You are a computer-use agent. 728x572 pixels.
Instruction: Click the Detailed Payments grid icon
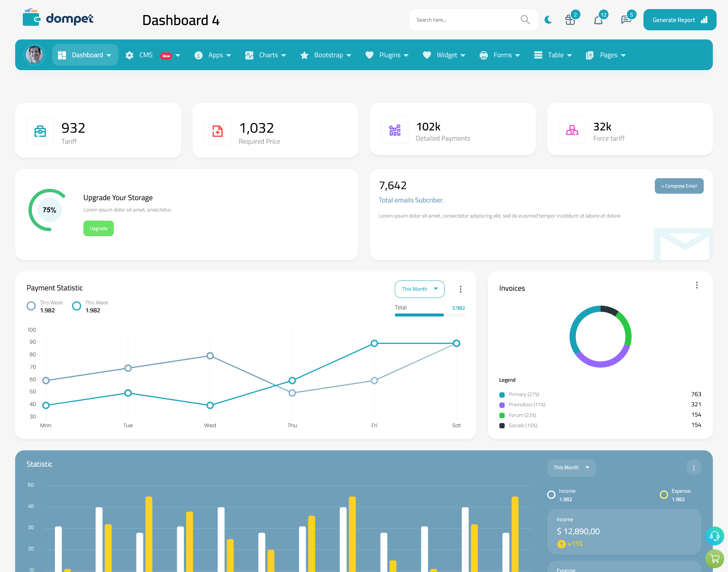tap(394, 129)
